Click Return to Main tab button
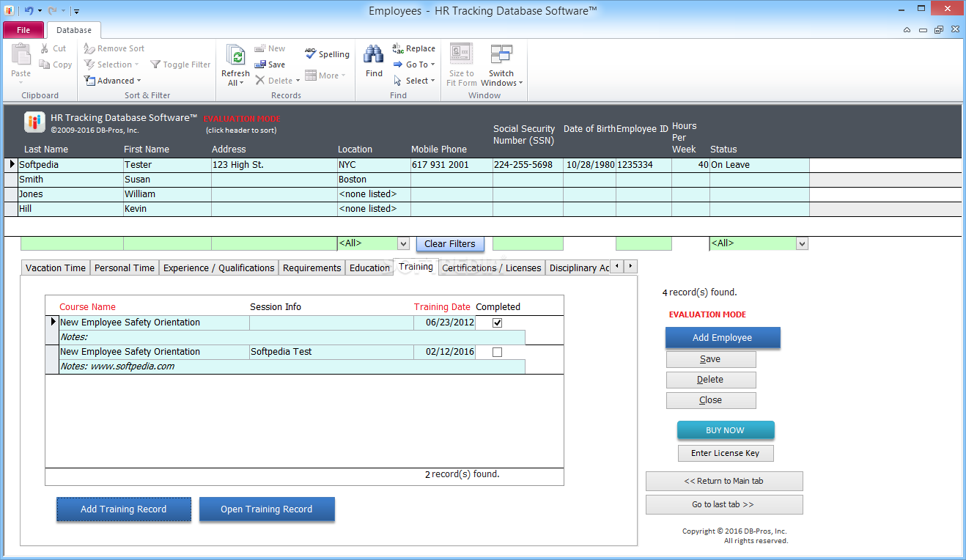The height and width of the screenshot is (560, 966). pyautogui.click(x=724, y=481)
